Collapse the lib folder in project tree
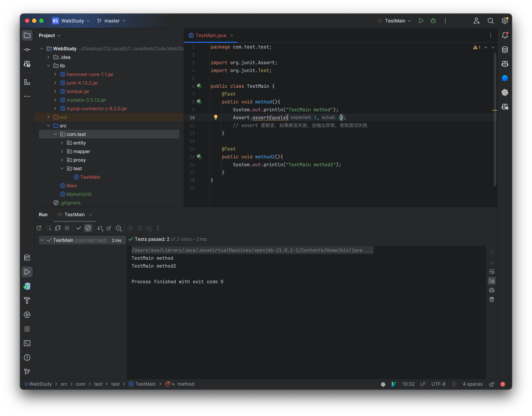Screen dimensions: 532x416 coord(48,66)
